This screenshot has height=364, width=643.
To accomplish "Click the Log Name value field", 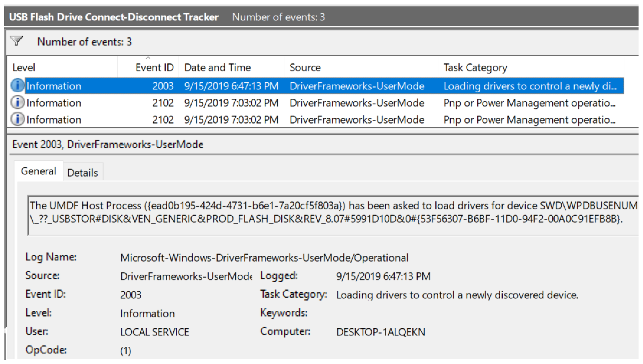I will 264,257.
